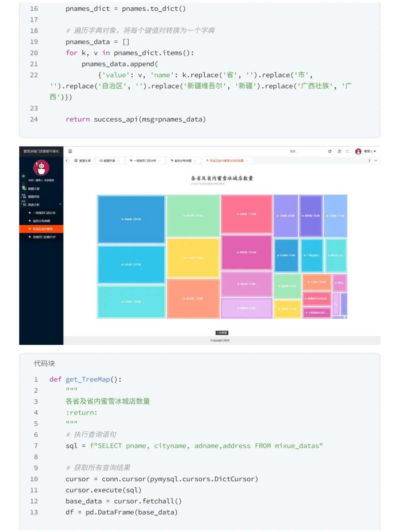Click the 新疆维吾尔自治区 treemap tile
399x532 pixels.
coord(317,299)
